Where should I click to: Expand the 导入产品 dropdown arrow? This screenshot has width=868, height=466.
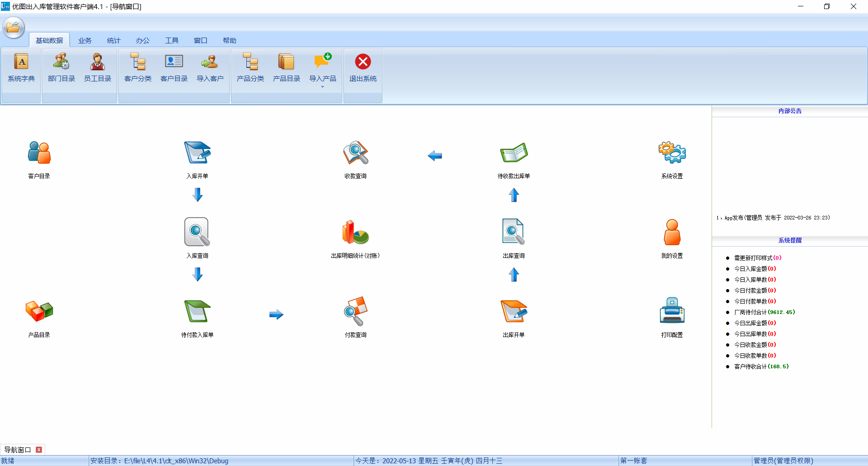[x=323, y=87]
